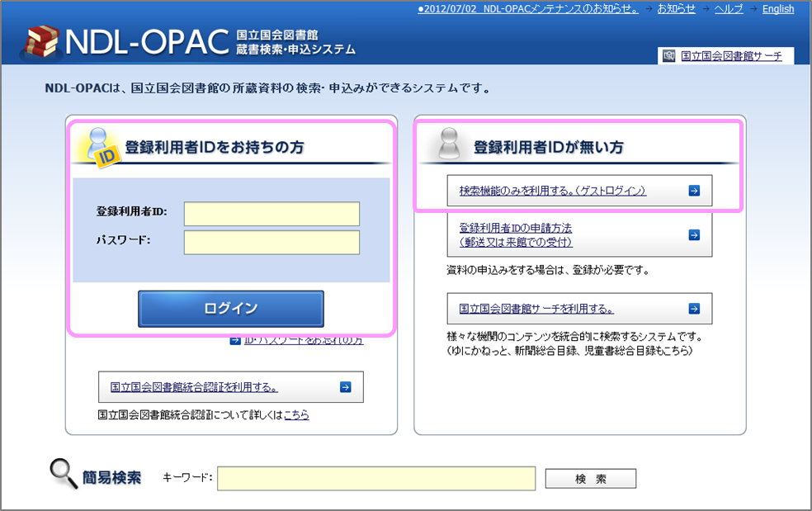Open 国立国会図書館サーチ header link
Image resolution: width=812 pixels, height=511 pixels.
(731, 56)
